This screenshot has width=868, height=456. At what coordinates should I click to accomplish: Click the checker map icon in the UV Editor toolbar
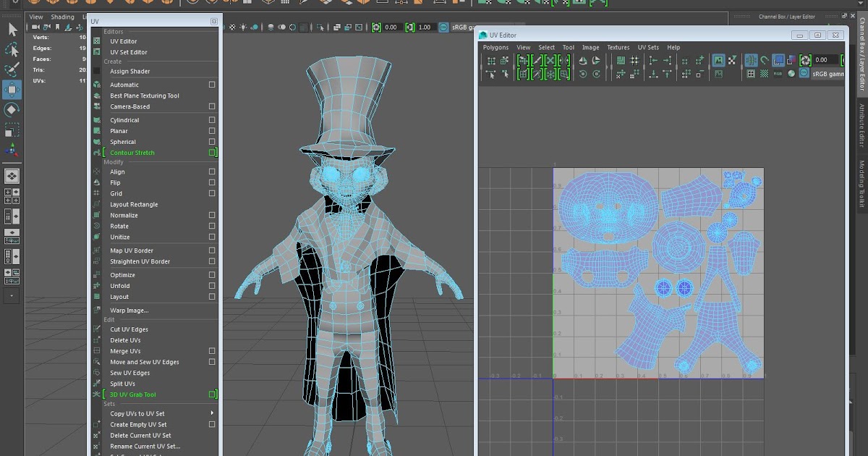point(765,73)
